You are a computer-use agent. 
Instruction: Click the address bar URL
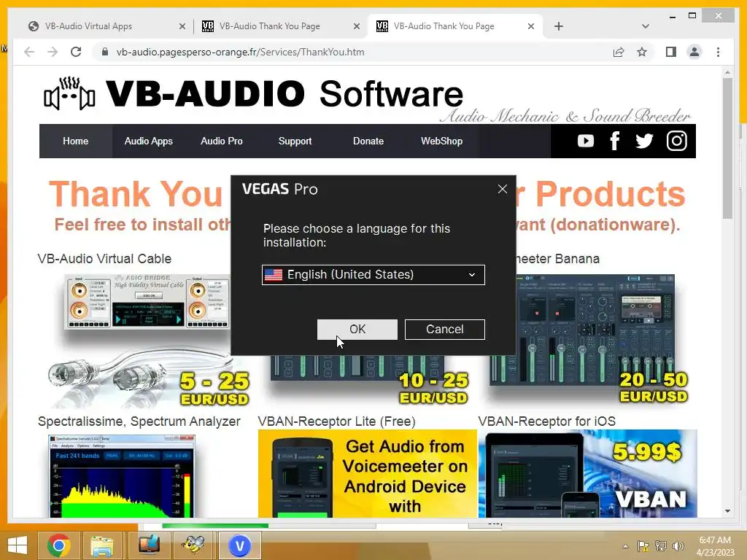240,52
